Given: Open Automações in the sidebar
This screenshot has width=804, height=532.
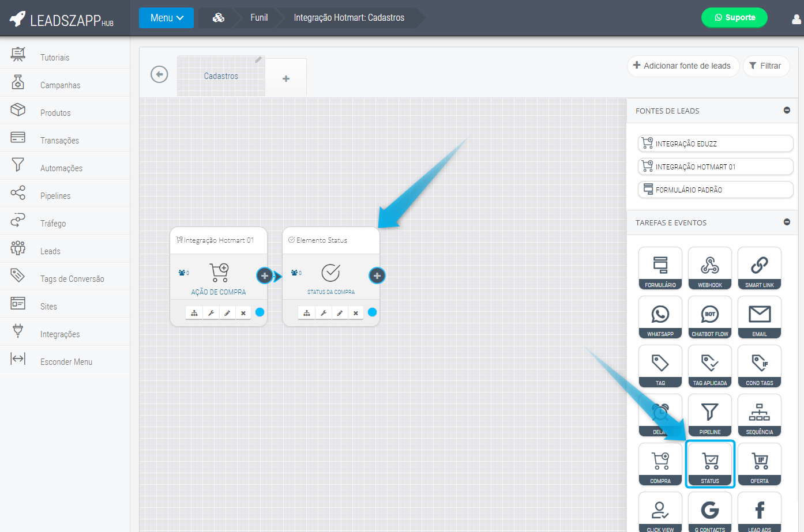Looking at the screenshot, I should tap(61, 168).
